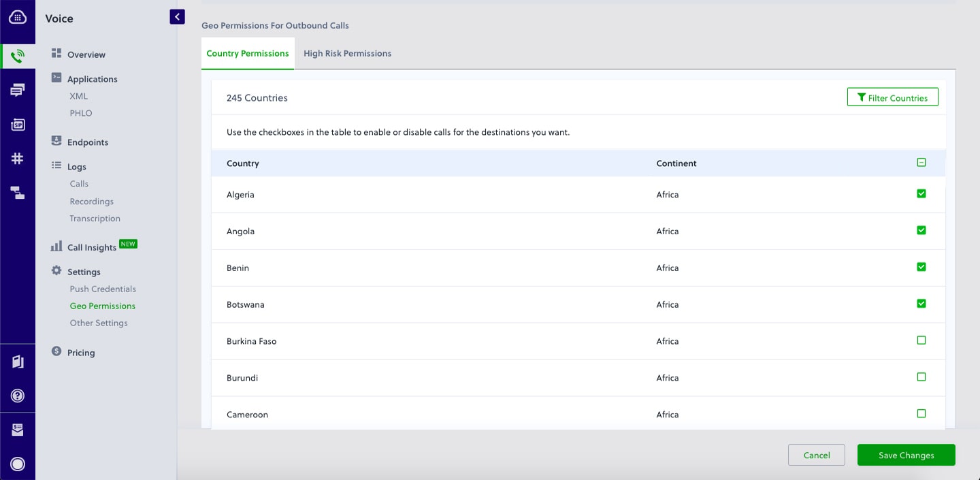Screen dimensions: 980x480
Task: Select the Country Permissions tab
Action: click(x=248, y=53)
